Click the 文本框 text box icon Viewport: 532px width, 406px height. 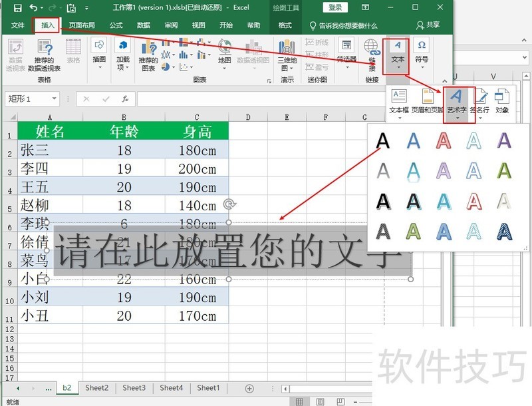[399, 101]
